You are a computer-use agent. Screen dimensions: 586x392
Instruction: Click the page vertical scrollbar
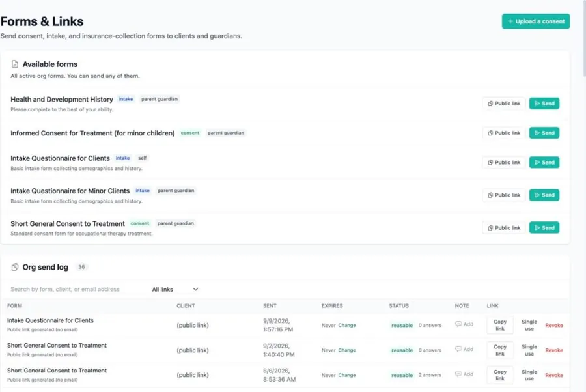(584, 37)
